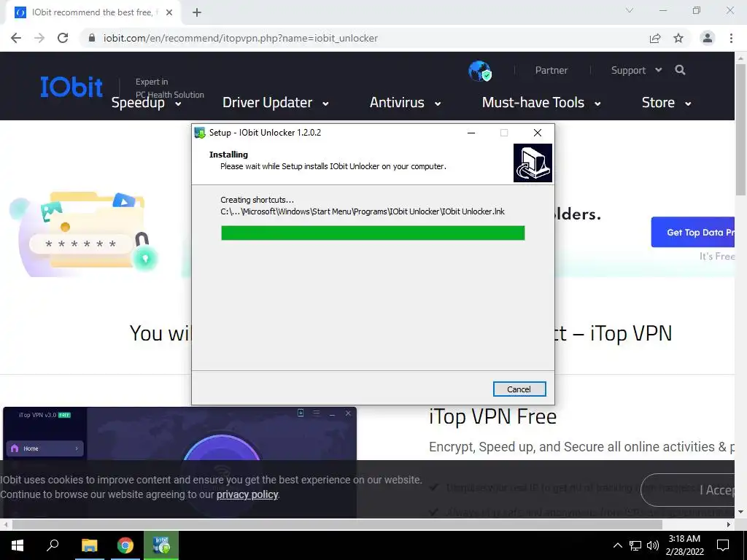Viewport: 747px width, 560px height.
Task: Click the globe shield icon in header
Action: 479,71
